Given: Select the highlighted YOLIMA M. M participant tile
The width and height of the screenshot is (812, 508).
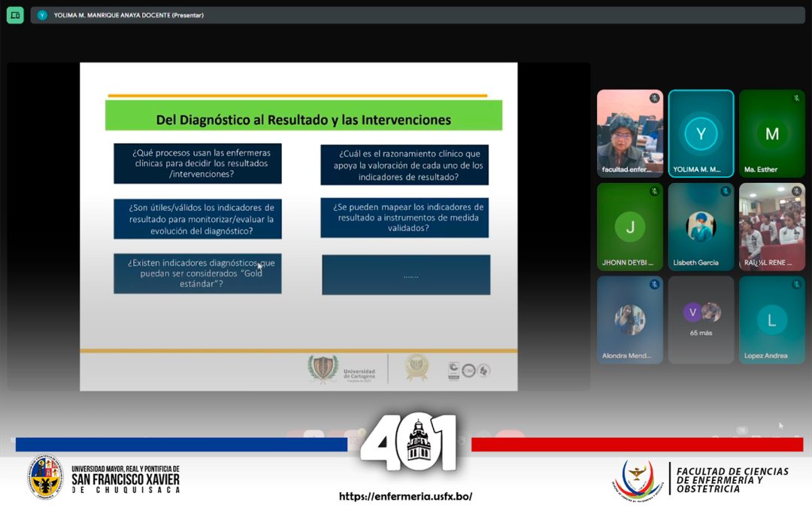Looking at the screenshot, I should tap(701, 134).
